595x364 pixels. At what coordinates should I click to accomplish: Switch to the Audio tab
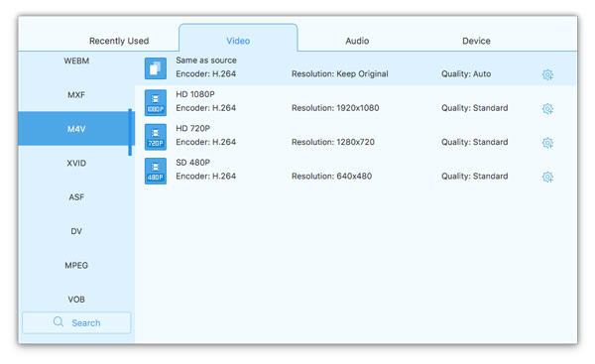pyautogui.click(x=357, y=41)
